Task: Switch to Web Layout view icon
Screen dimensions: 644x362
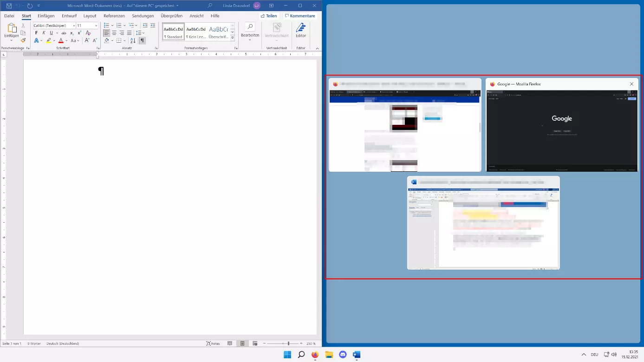Action: (254, 343)
